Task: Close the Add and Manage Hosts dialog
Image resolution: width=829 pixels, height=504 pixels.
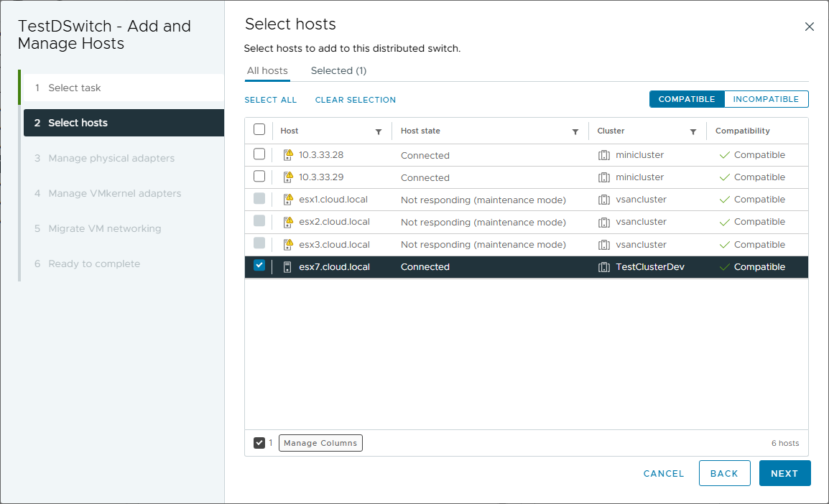Action: 810,27
